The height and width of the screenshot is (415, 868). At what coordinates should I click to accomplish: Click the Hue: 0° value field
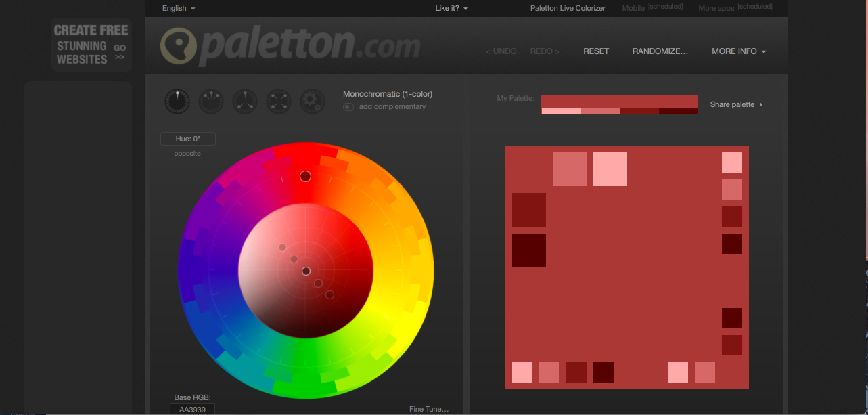[188, 139]
